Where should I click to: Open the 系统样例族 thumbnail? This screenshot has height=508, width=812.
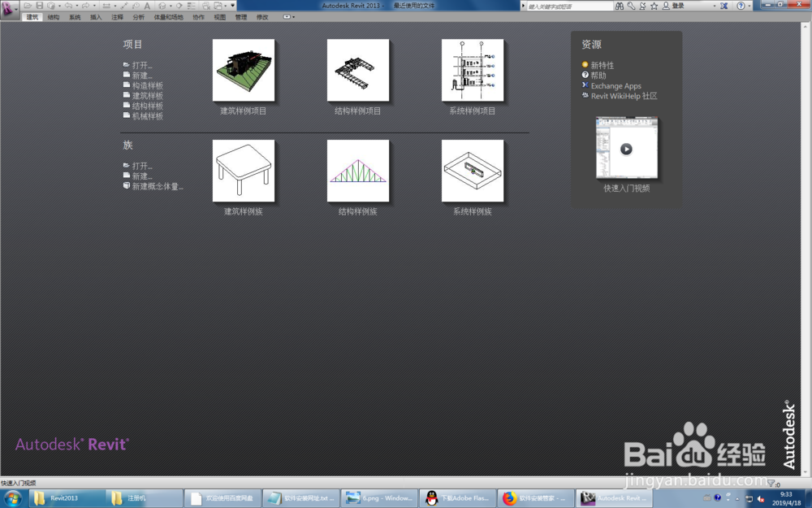(x=473, y=171)
